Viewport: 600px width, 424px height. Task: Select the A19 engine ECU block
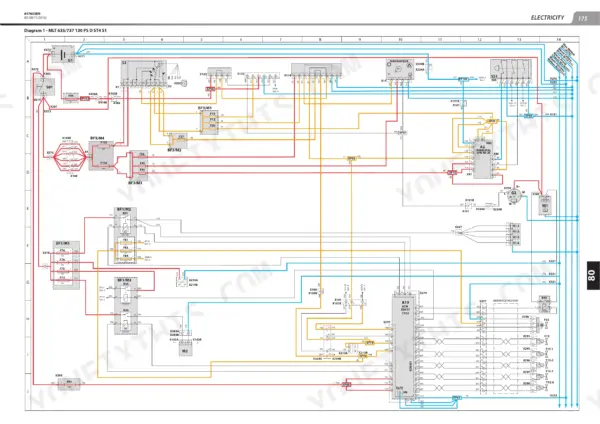[403, 347]
